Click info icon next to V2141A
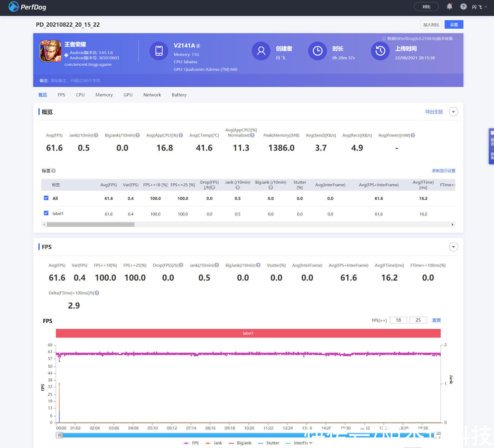494x448 pixels. click(x=198, y=46)
